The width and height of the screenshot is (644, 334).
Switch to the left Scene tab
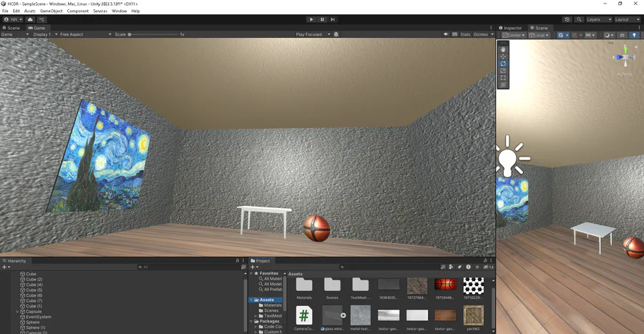[11, 28]
